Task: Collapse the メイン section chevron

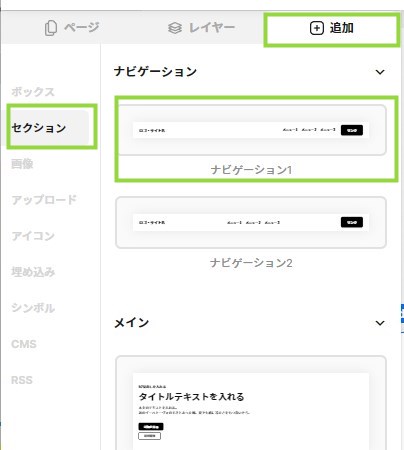Action: coord(380,323)
